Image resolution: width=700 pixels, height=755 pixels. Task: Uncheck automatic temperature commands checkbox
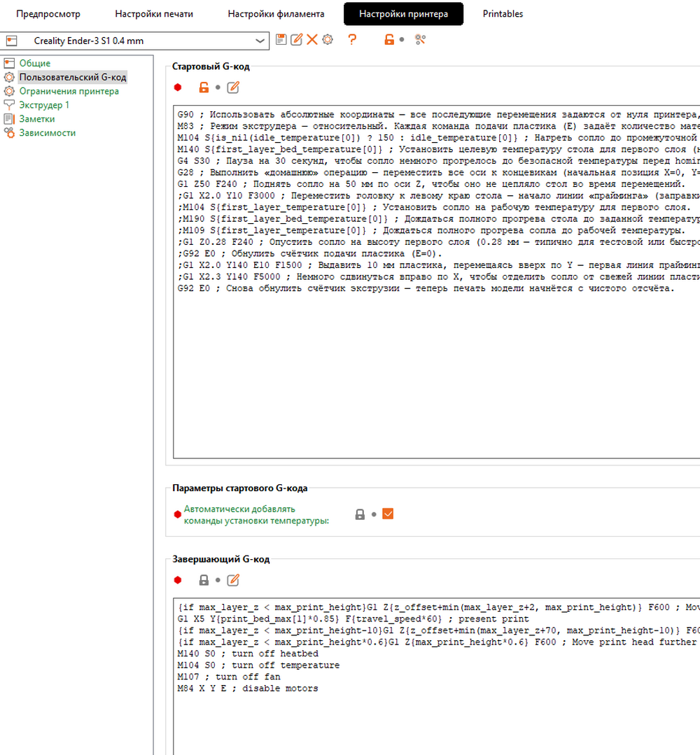tap(388, 514)
